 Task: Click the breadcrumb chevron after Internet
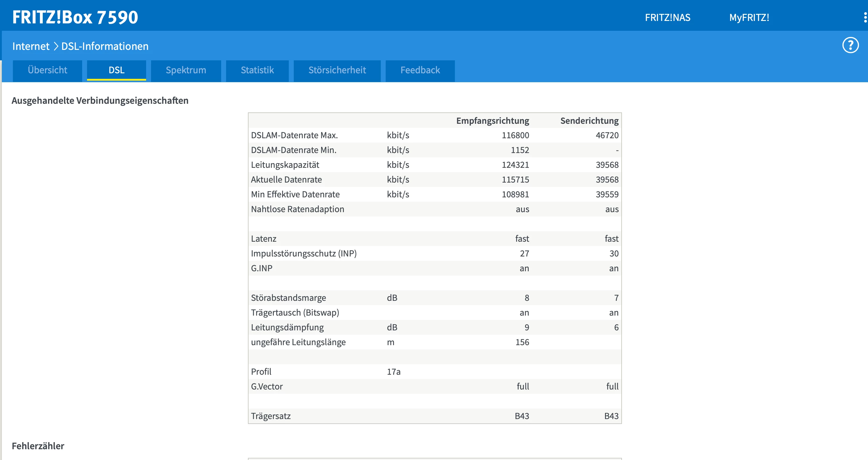coord(56,46)
